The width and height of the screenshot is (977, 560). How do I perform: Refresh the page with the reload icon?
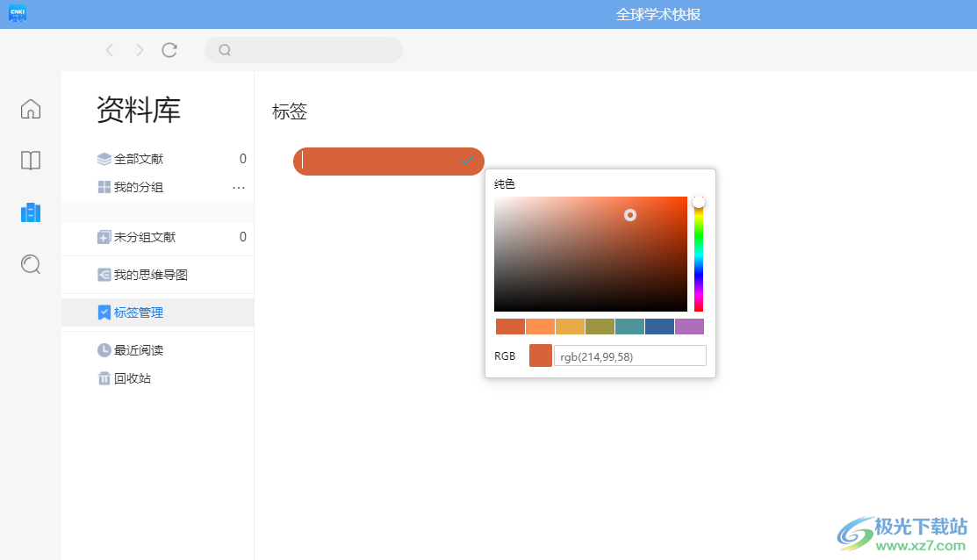[x=169, y=50]
